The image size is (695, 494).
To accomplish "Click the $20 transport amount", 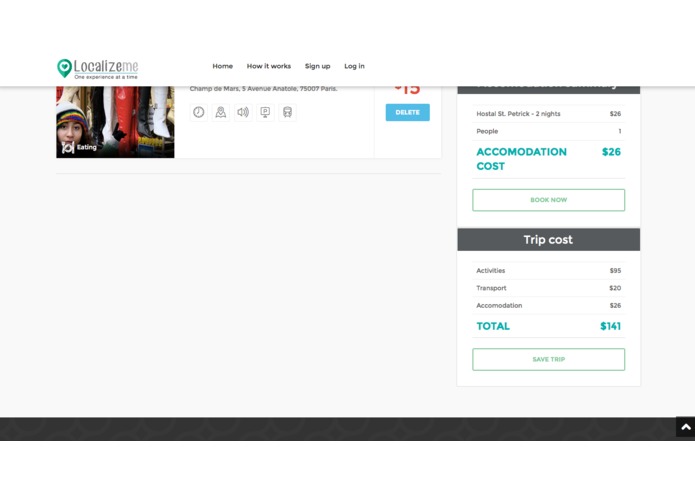I will pos(615,288).
